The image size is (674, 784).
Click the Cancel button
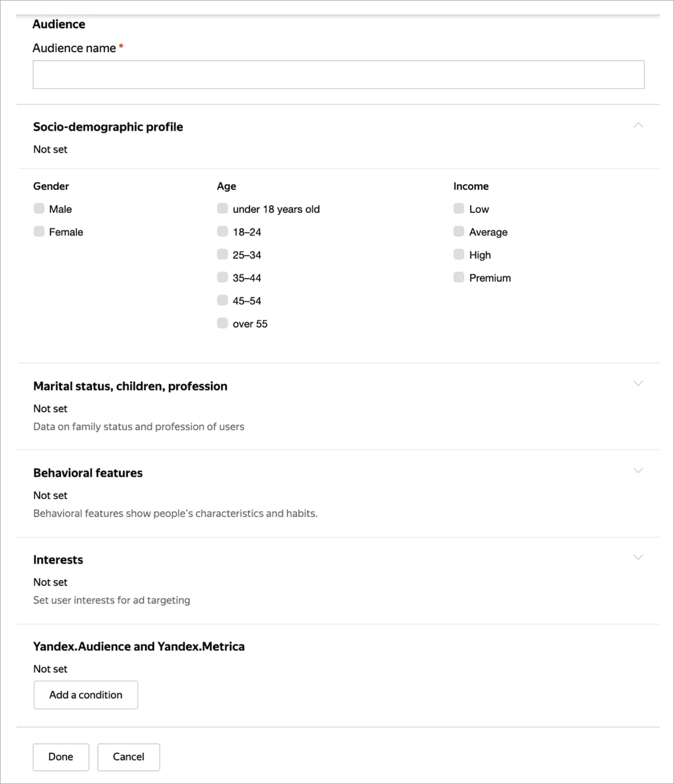(x=129, y=757)
